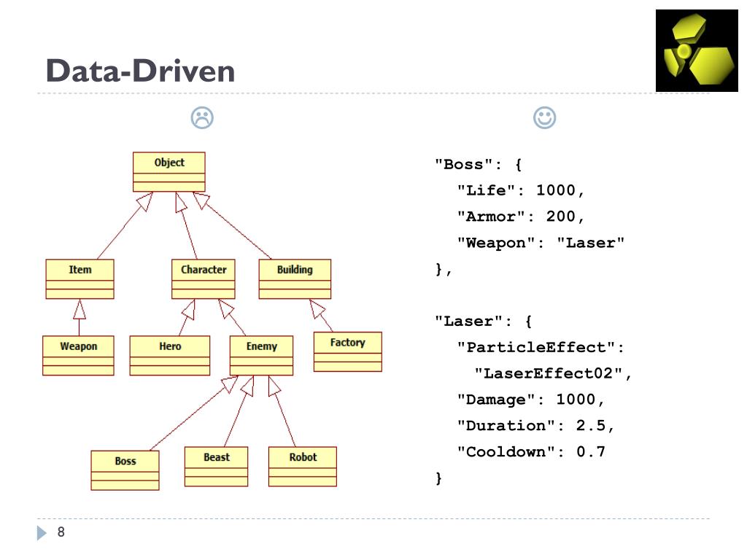
Task: Click the "LaserEffect02", value
Action: 553,373
